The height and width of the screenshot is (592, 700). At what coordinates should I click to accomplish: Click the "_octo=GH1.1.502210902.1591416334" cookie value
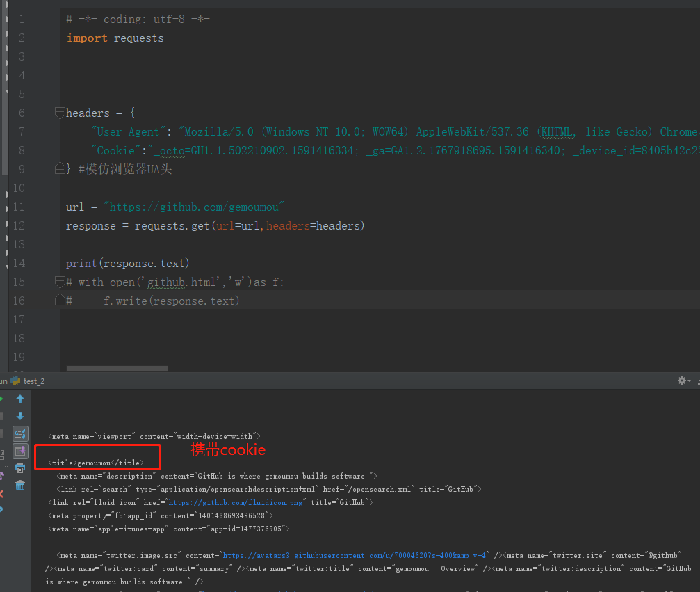coord(255,150)
